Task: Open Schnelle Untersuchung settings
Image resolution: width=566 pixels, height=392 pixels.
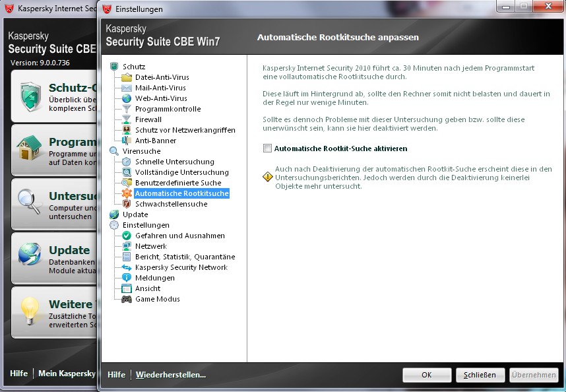Action: 175,162
